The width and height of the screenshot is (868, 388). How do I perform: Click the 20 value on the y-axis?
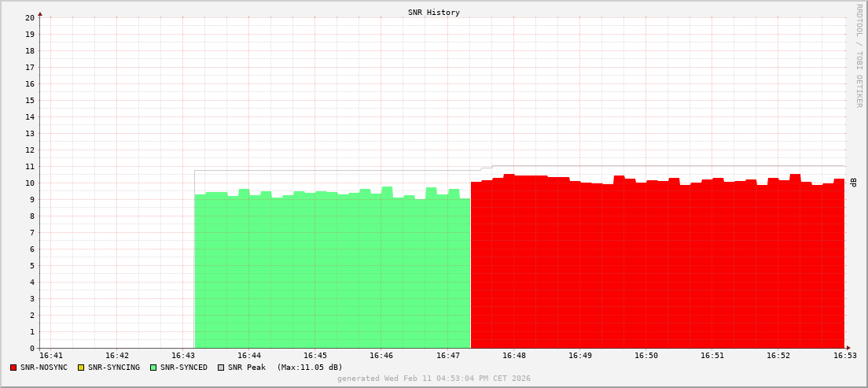point(30,17)
